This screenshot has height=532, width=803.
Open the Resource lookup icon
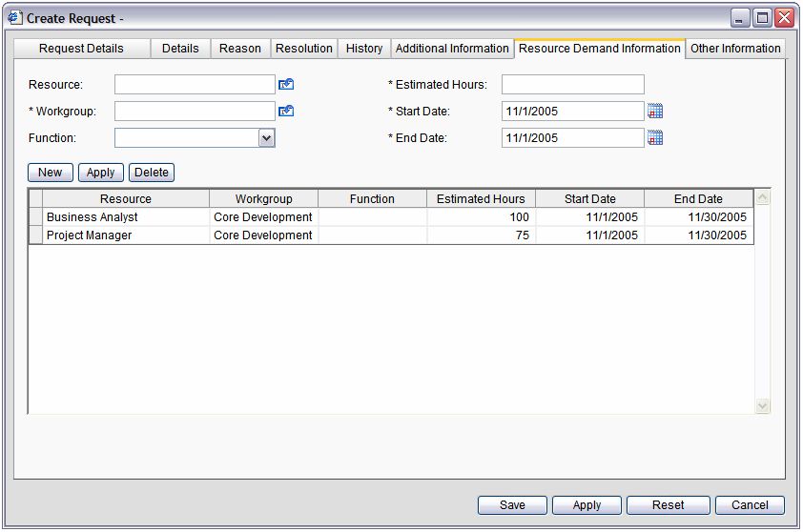pos(286,85)
